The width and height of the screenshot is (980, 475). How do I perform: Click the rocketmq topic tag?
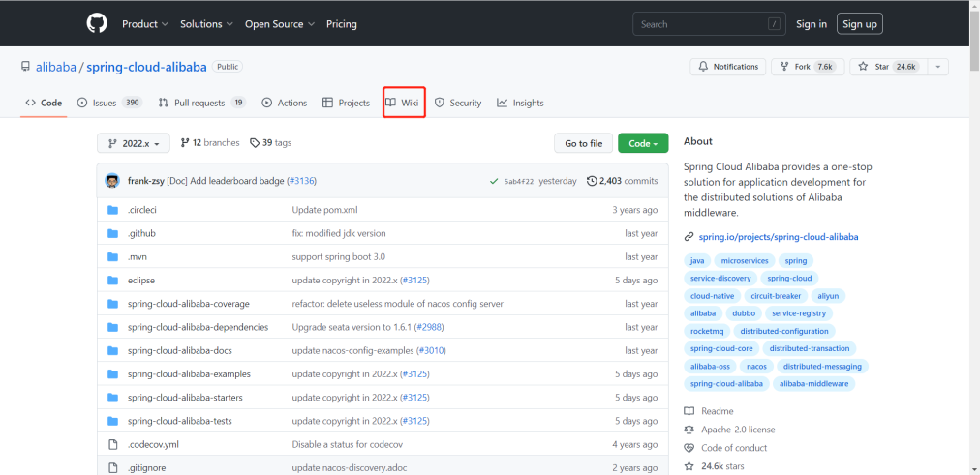coord(707,331)
